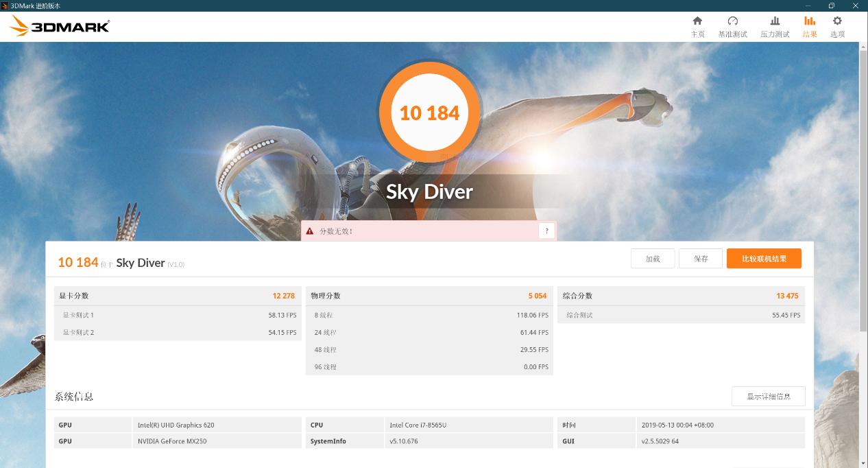Viewport: 868px width, 468px height.
Task: Restore down the 3DMark window
Action: coord(831,5)
